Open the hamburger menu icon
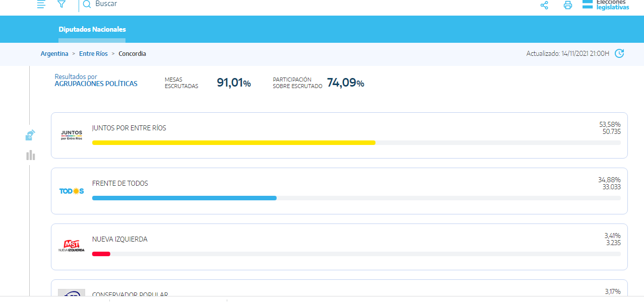Viewport: 644px width, 303px height. click(41, 4)
